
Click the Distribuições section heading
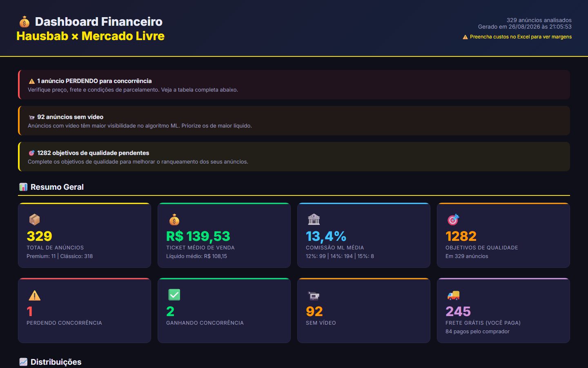(56, 362)
